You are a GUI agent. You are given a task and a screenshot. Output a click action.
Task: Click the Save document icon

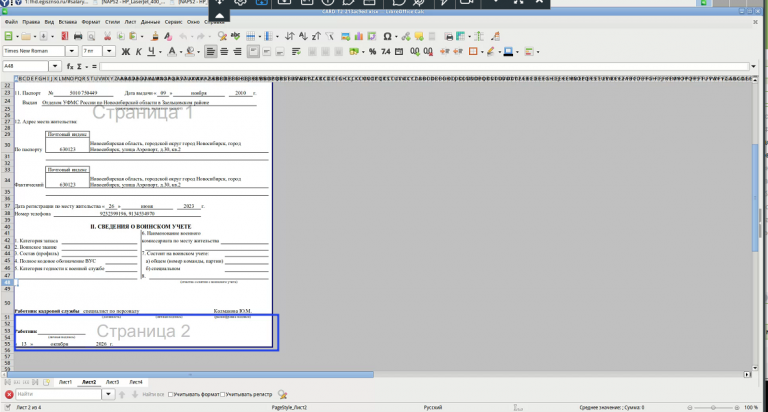pyautogui.click(x=44, y=36)
